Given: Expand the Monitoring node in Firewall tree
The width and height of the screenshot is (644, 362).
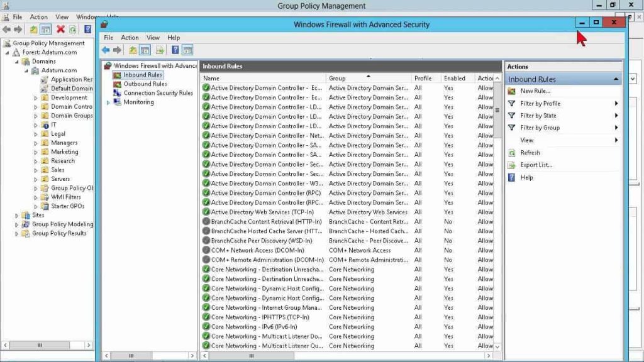Looking at the screenshot, I should click(x=108, y=102).
